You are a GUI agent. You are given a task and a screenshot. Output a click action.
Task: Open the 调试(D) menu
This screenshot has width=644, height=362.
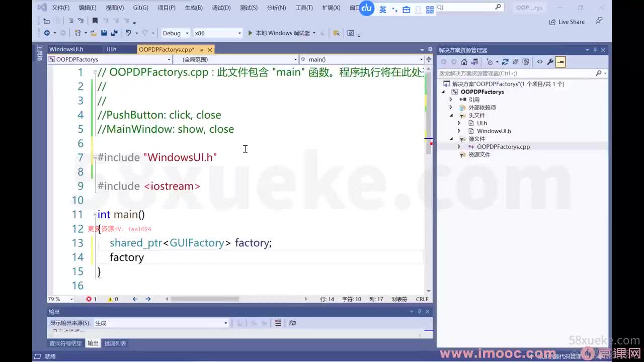(221, 8)
